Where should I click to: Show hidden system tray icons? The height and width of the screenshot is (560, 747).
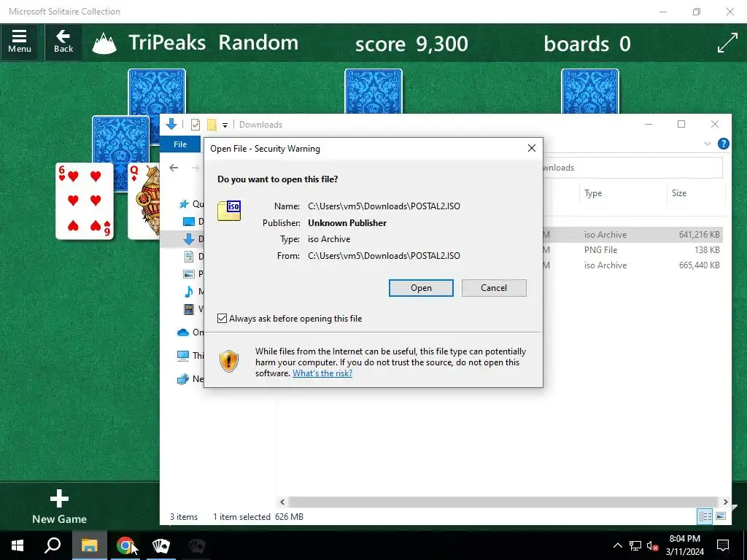pyautogui.click(x=617, y=545)
